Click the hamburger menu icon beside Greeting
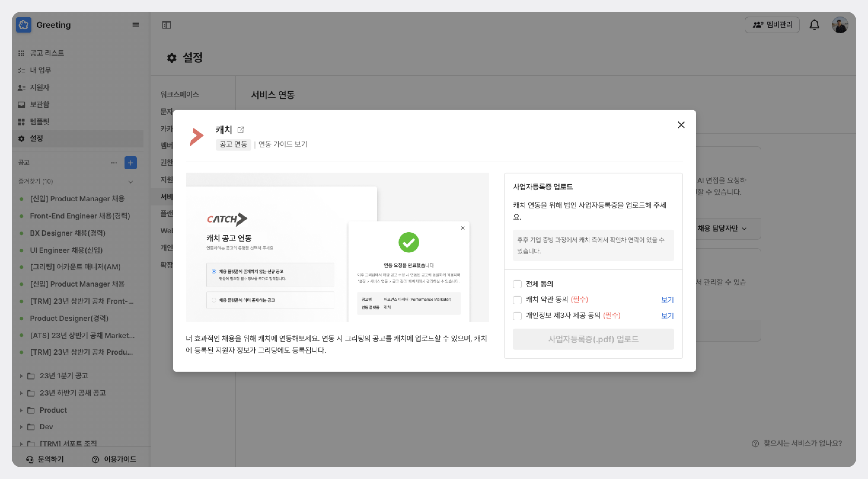This screenshot has width=868, height=479. 136,25
